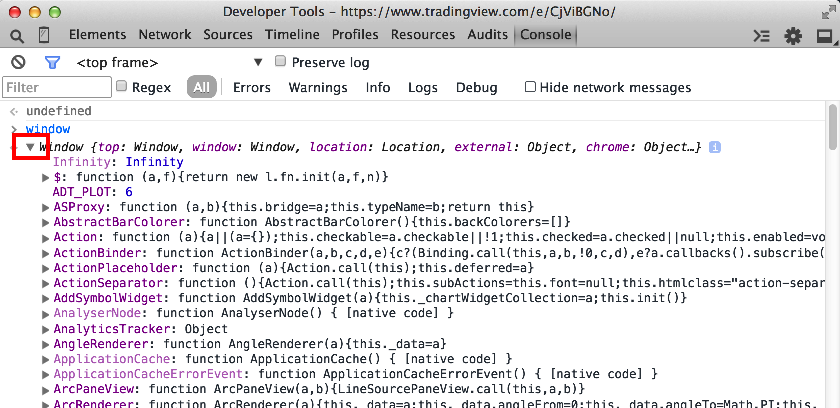Switch to the Audits tab
Image resolution: width=840 pixels, height=408 pixels.
[488, 35]
